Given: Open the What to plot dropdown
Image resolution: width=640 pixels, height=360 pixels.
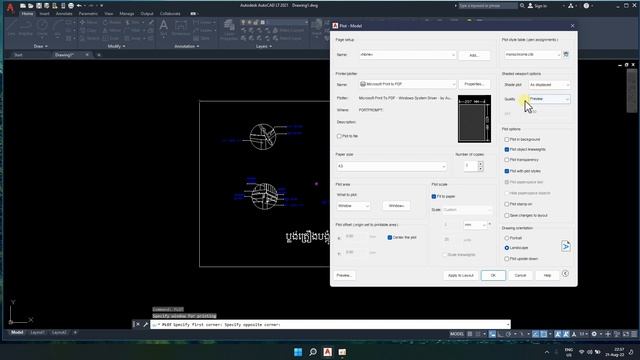Looking at the screenshot, I should point(353,206).
